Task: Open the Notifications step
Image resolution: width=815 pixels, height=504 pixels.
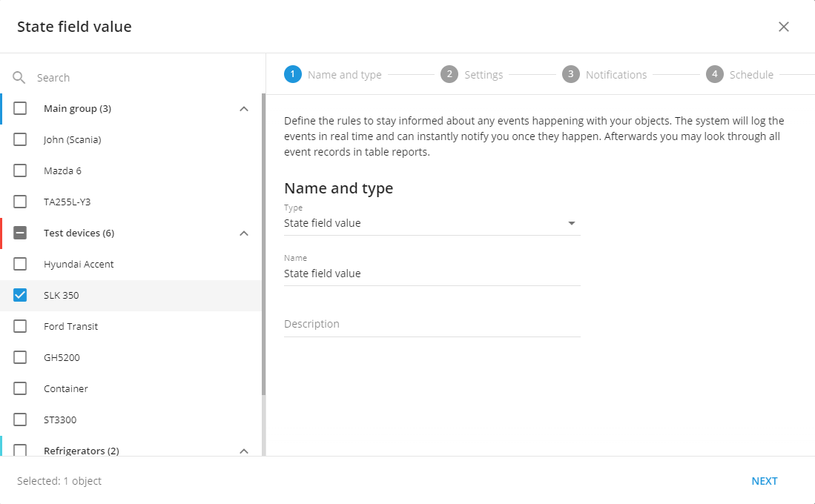Action: click(x=616, y=75)
